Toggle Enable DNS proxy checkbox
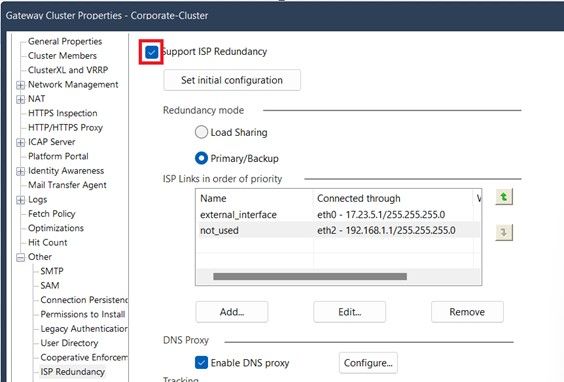This screenshot has width=564, height=382. coord(201,363)
